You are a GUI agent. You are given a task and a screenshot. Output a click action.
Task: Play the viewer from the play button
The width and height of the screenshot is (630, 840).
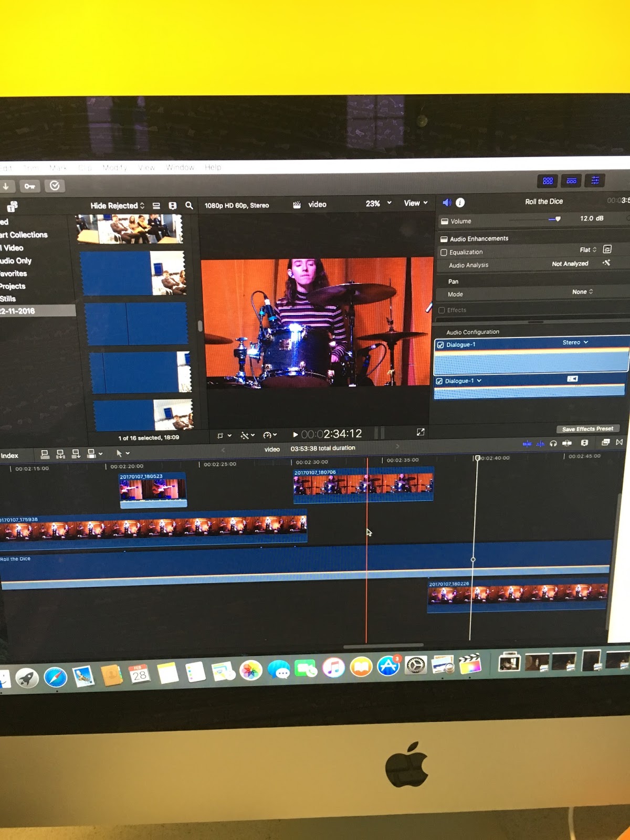click(295, 435)
